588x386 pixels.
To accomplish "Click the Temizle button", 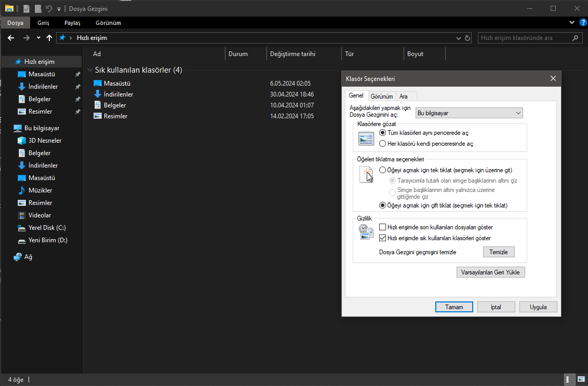I will (x=499, y=252).
